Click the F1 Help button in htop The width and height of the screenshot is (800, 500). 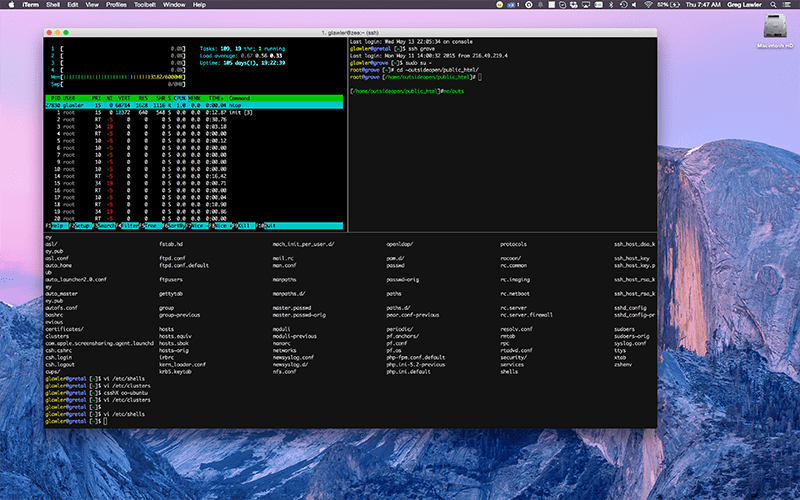56,226
